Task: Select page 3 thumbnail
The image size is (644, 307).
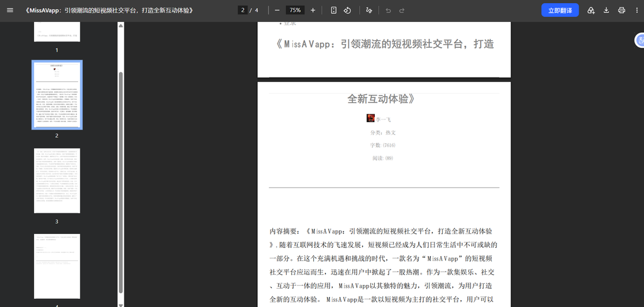Action: [x=57, y=181]
